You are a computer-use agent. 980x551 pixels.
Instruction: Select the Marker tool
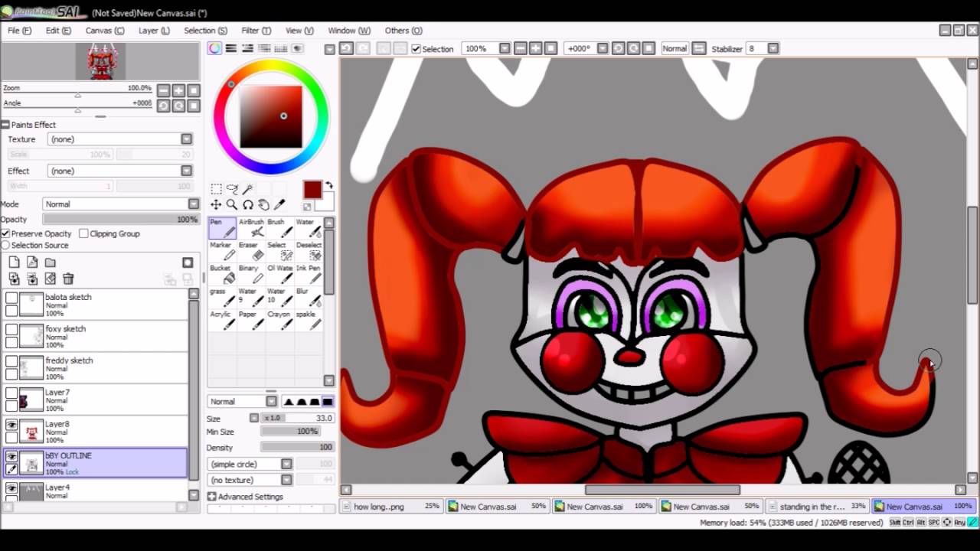[223, 251]
